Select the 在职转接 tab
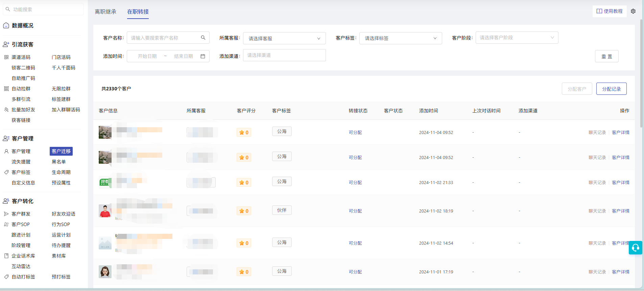644x291 pixels. 138,12
